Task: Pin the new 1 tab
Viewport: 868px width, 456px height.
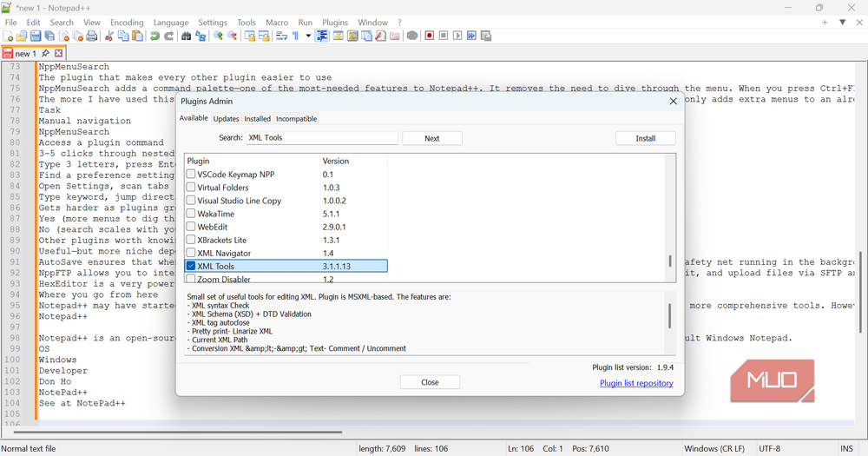Action: click(x=45, y=53)
